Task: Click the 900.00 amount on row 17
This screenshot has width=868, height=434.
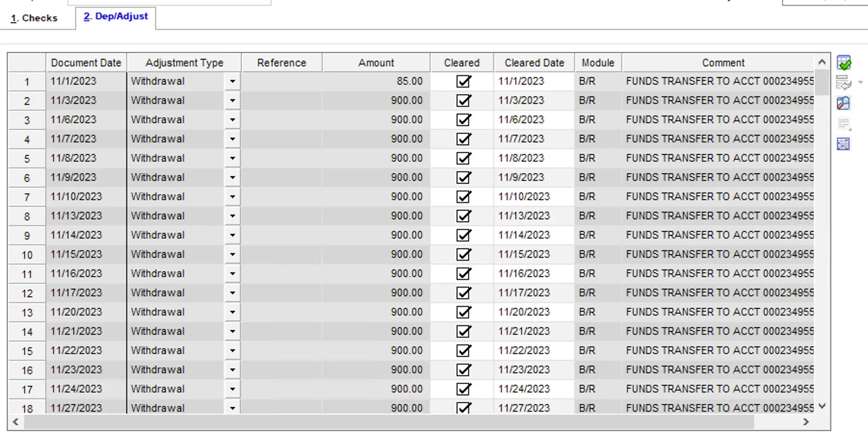Action: 376,389
